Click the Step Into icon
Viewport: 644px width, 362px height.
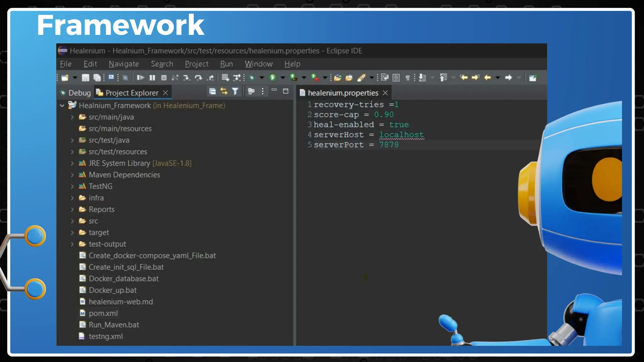pyautogui.click(x=186, y=78)
